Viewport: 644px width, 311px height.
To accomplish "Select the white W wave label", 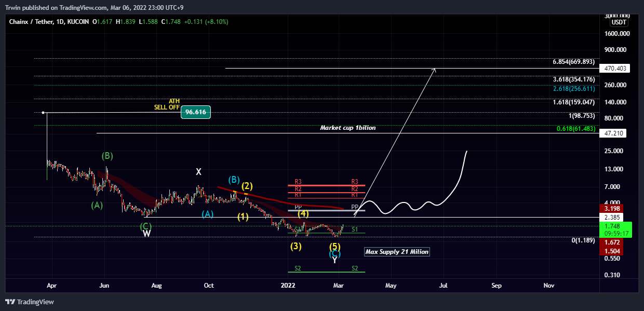I will tap(147, 234).
